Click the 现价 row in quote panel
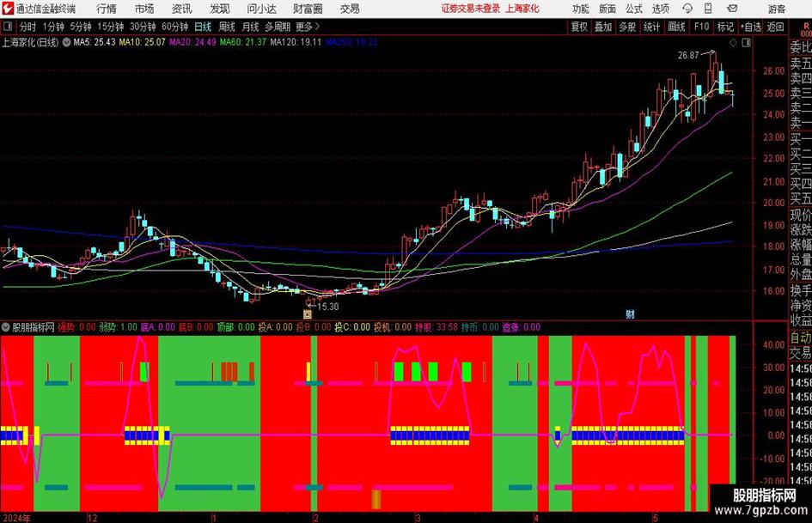Screen dimensions: 812x523 click(x=801, y=215)
